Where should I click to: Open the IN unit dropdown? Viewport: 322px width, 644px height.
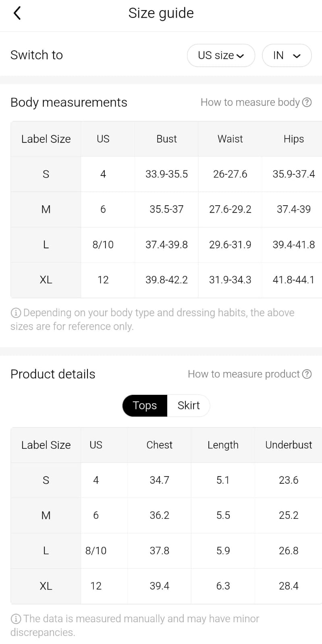point(287,55)
